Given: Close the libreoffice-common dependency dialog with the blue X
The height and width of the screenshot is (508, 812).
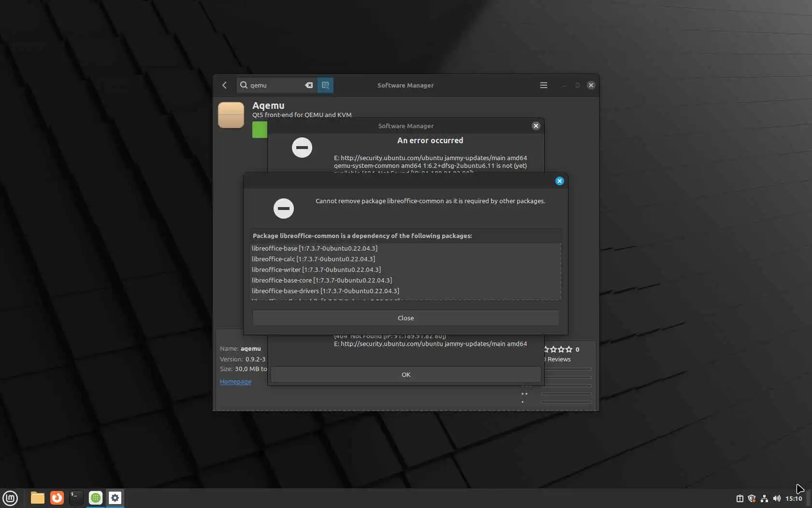Looking at the screenshot, I should (560, 181).
